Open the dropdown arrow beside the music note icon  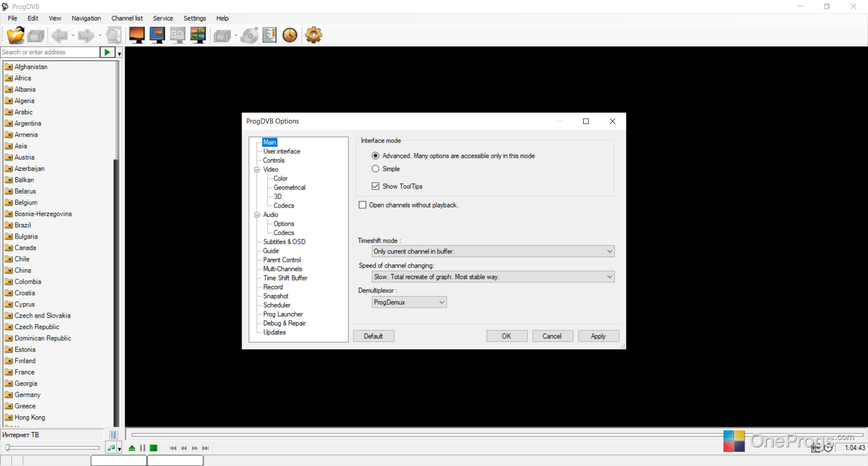click(x=119, y=449)
